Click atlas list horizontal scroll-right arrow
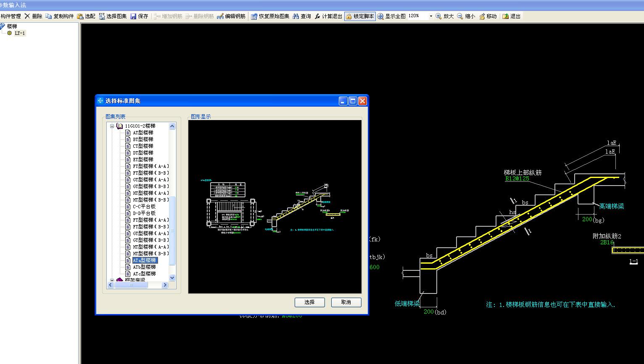Image resolution: width=644 pixels, height=364 pixels. pos(165,285)
